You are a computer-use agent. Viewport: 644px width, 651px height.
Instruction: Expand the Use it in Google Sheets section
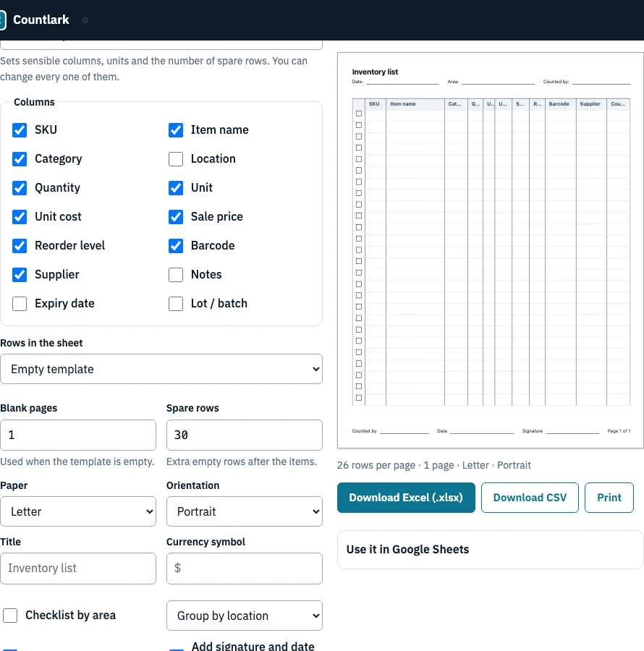(491, 550)
